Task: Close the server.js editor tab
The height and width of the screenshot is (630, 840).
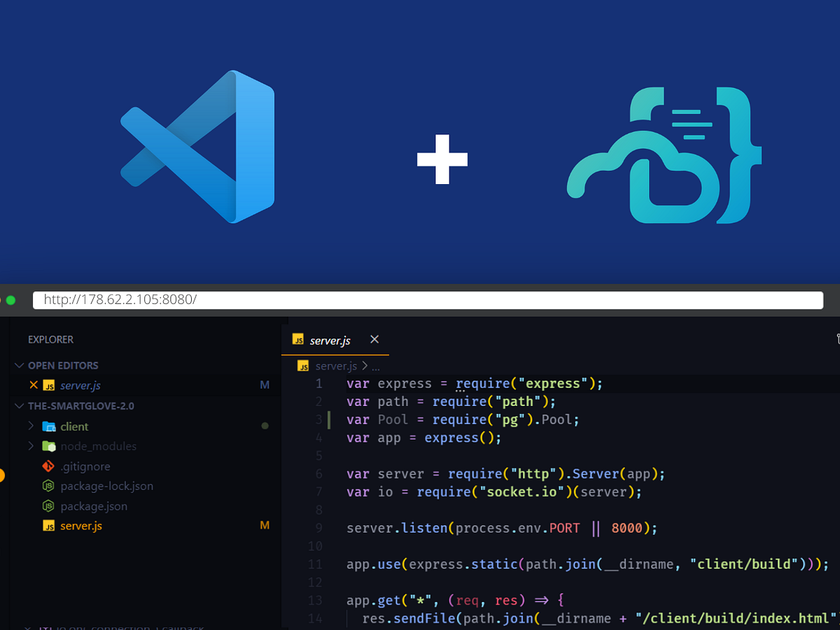Action: tap(374, 339)
